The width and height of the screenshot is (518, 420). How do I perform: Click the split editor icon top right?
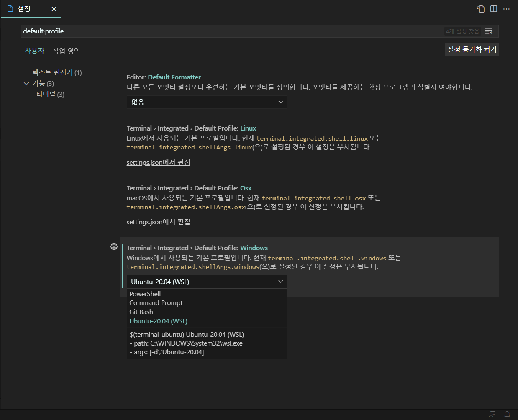[494, 9]
